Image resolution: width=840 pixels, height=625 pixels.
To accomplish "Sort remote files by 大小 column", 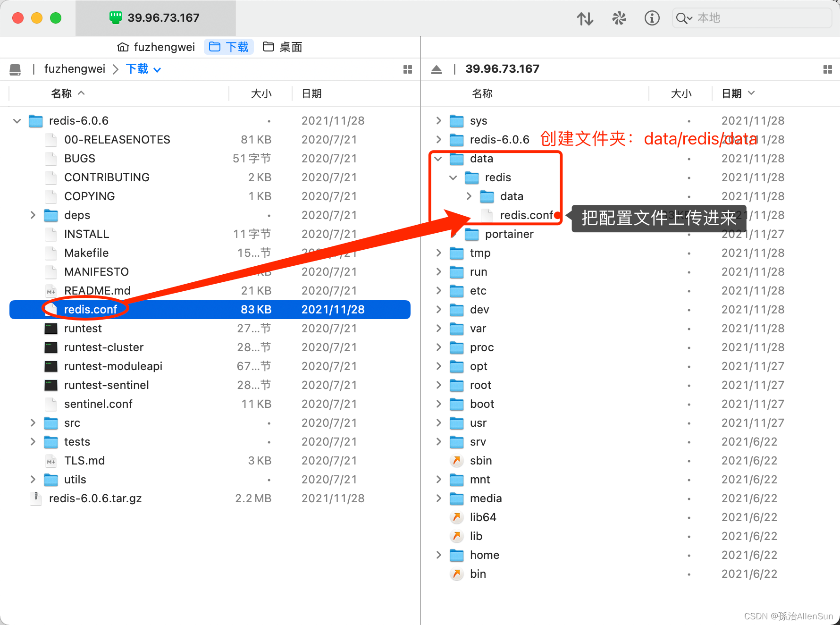I will point(681,93).
